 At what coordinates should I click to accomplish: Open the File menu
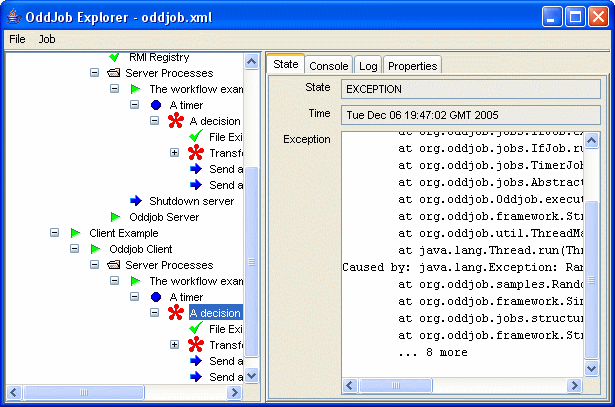(x=17, y=39)
